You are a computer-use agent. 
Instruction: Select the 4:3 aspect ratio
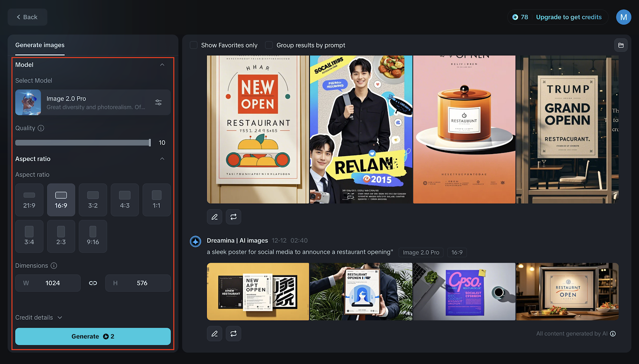125,200
